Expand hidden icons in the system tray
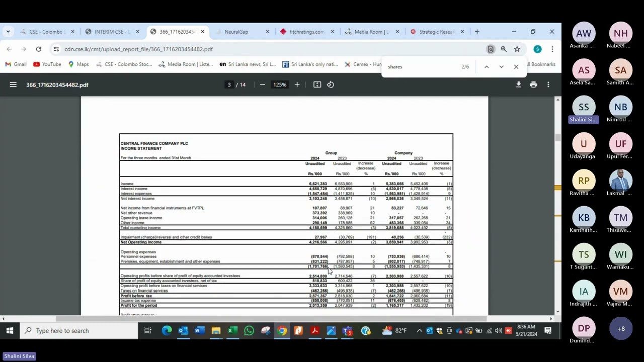 point(420,331)
